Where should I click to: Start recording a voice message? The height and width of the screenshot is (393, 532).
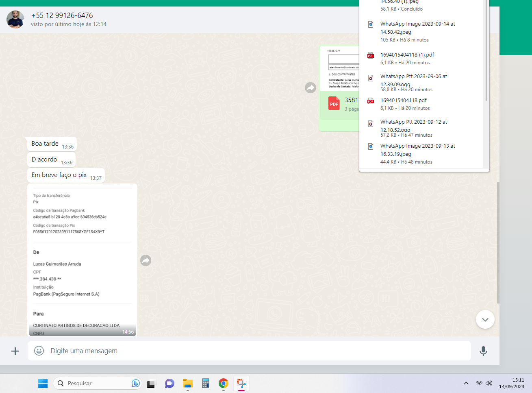click(x=483, y=351)
